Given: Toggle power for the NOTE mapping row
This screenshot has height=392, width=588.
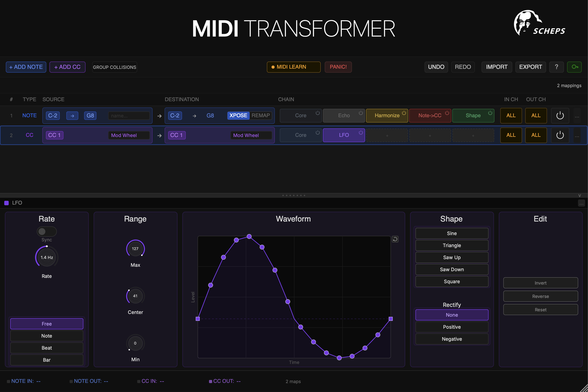Looking at the screenshot, I should coord(560,115).
